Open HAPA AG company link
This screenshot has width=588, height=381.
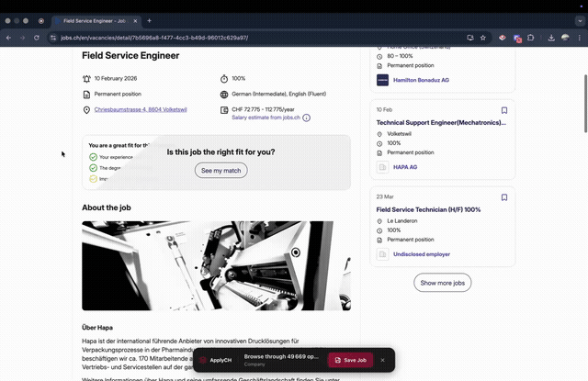(x=405, y=167)
